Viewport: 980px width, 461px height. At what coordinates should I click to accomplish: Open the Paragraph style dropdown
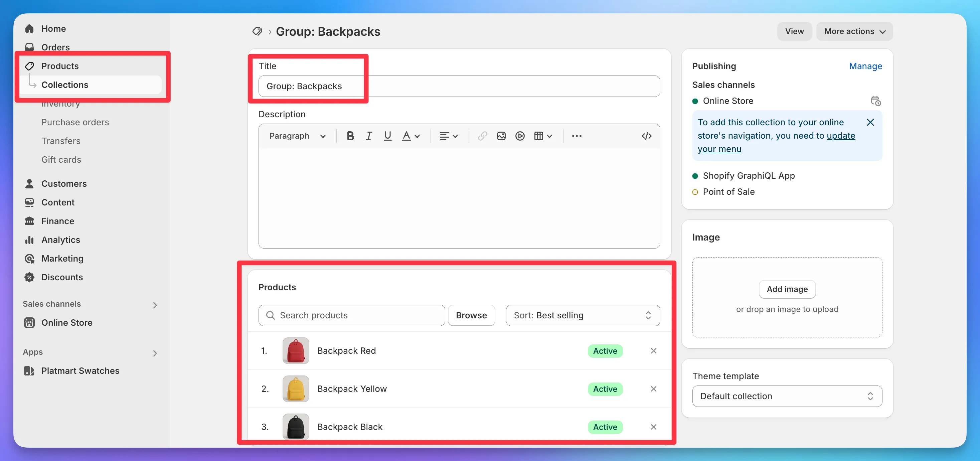[298, 136]
